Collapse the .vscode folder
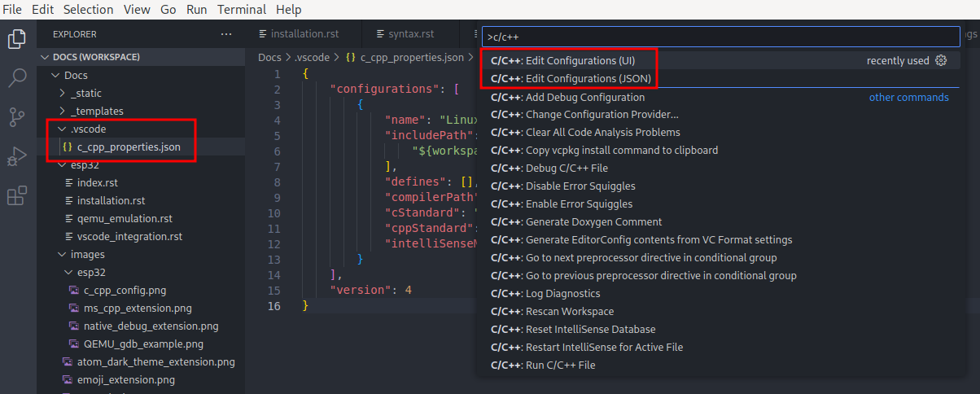The image size is (980, 394). 87,129
